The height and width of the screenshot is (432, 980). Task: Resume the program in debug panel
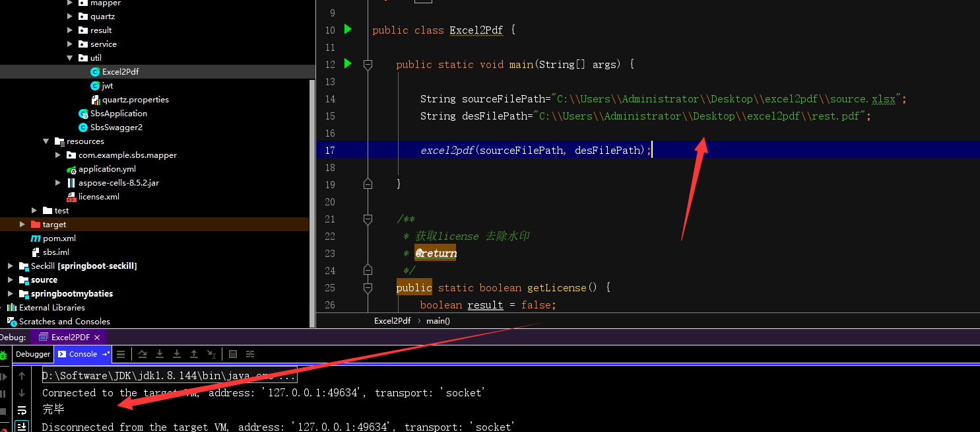tap(3, 377)
